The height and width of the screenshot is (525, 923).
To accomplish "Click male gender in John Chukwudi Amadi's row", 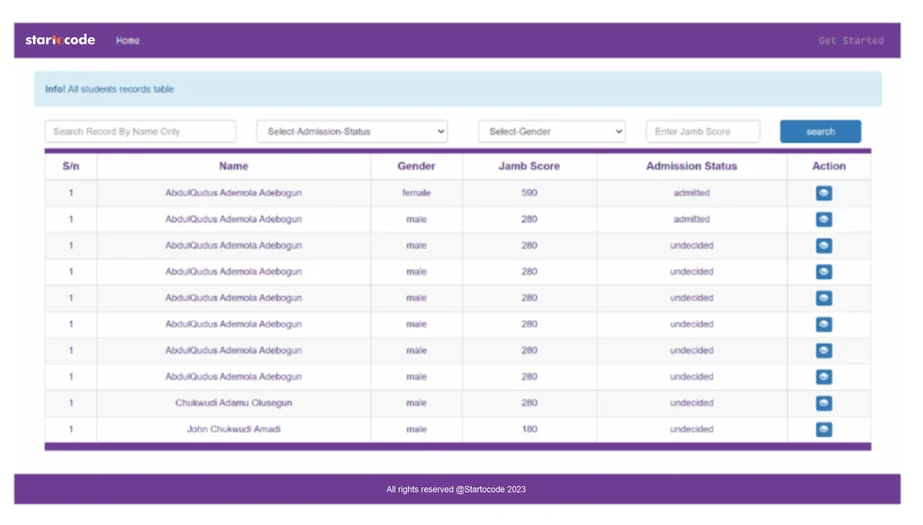I will click(x=416, y=429).
